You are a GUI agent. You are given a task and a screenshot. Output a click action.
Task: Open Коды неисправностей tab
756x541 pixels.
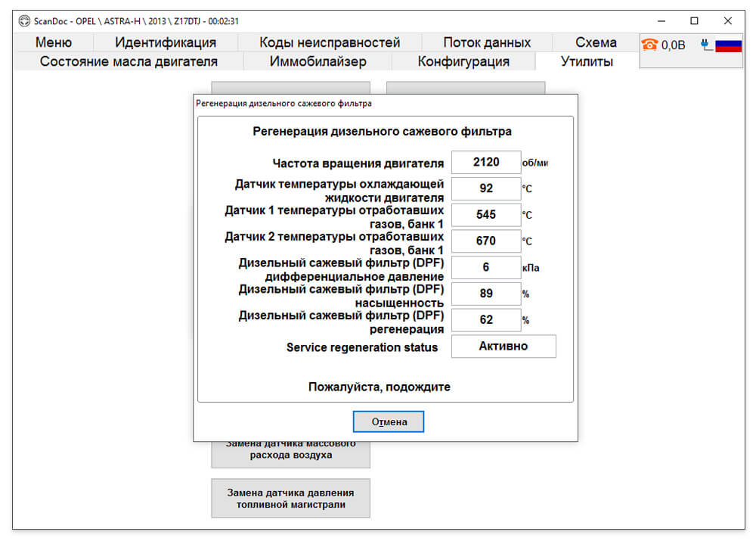330,42
